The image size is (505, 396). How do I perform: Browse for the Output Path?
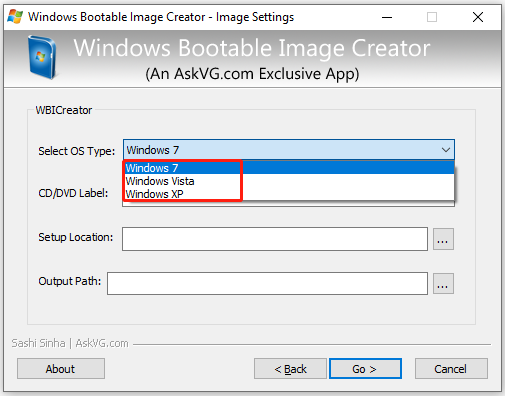click(443, 284)
